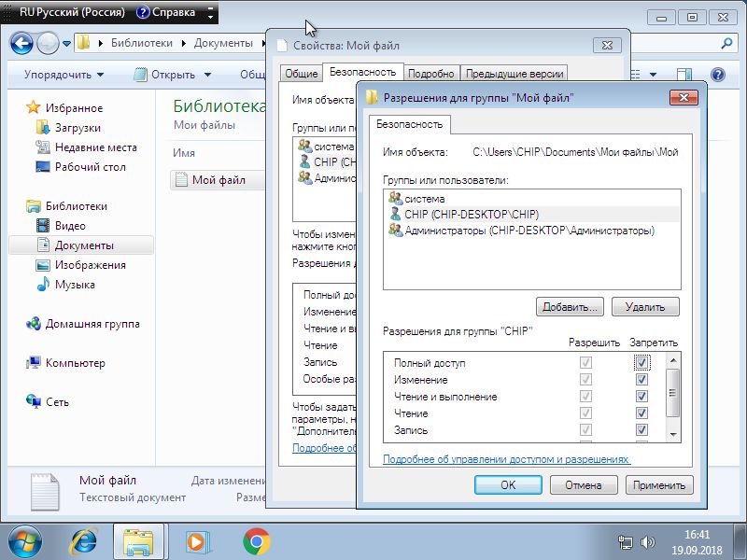
Task: Toggle allow checkbox for Изменение
Action: (x=585, y=380)
